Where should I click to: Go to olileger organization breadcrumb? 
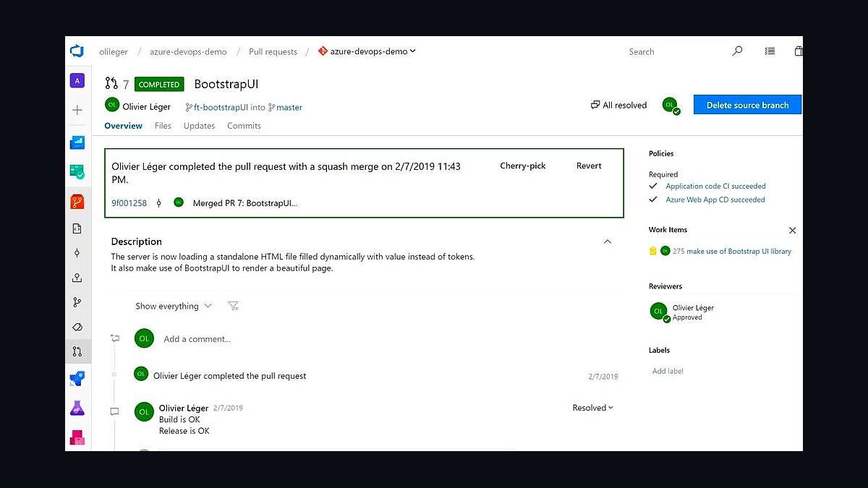click(114, 52)
